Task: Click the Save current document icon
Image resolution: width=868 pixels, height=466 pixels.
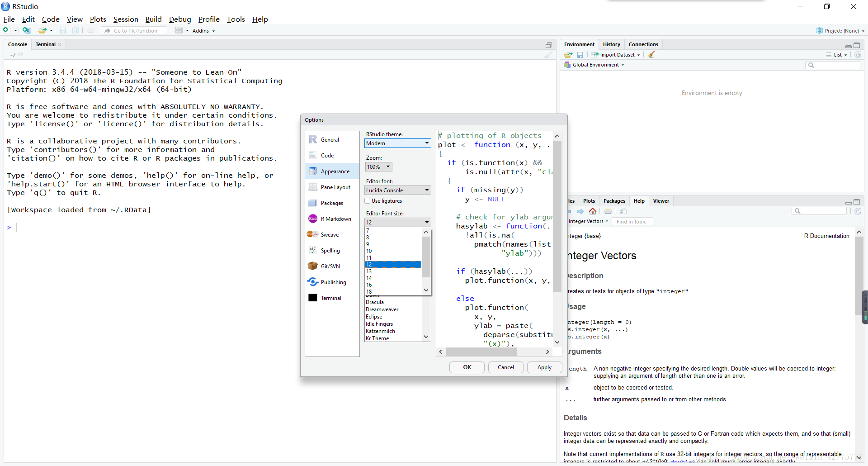Action: 63,30
